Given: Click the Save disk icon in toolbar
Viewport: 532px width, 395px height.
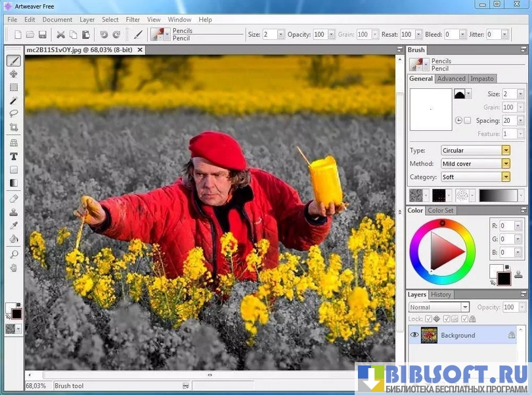Looking at the screenshot, I should tap(42, 34).
